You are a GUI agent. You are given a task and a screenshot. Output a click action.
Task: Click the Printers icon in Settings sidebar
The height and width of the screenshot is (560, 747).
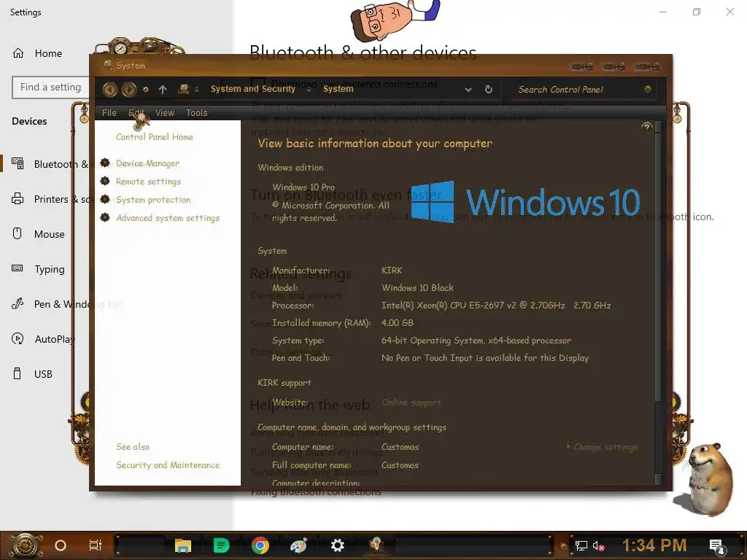tap(18, 198)
